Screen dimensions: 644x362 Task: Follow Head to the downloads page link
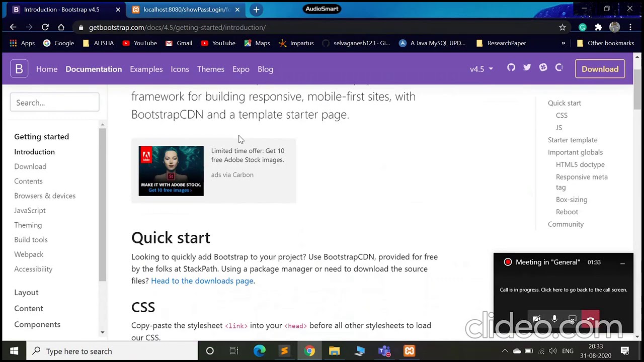tap(202, 281)
